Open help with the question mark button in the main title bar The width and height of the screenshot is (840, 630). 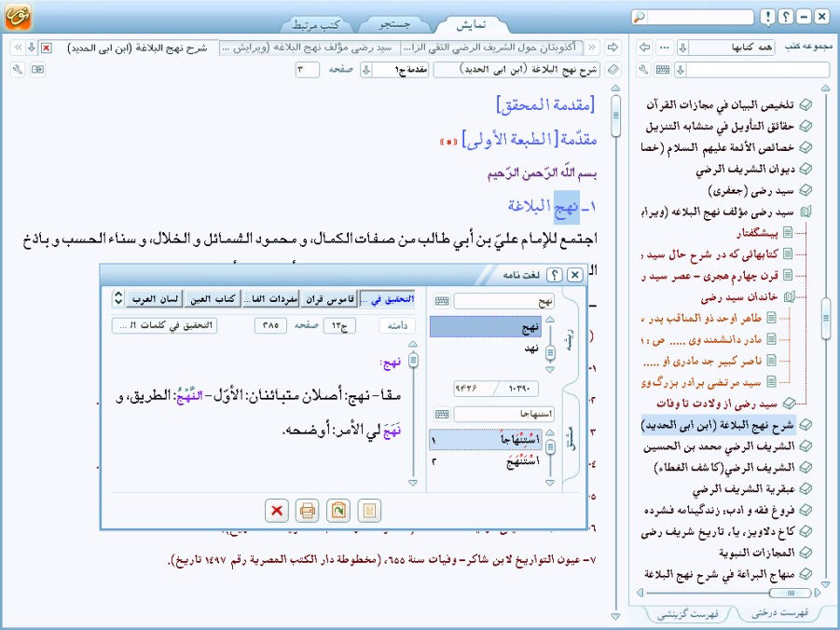tap(785, 17)
